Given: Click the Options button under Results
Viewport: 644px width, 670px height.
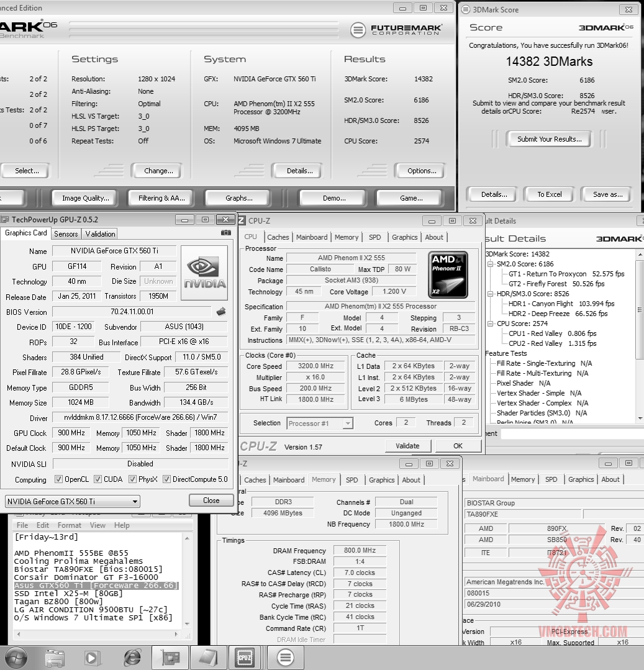Looking at the screenshot, I should coord(421,171).
